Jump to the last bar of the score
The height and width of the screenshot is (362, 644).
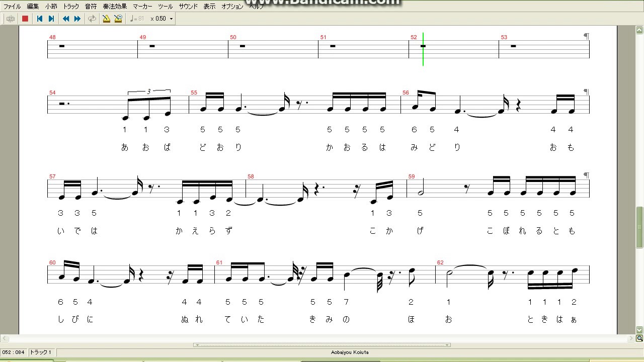coord(51,19)
